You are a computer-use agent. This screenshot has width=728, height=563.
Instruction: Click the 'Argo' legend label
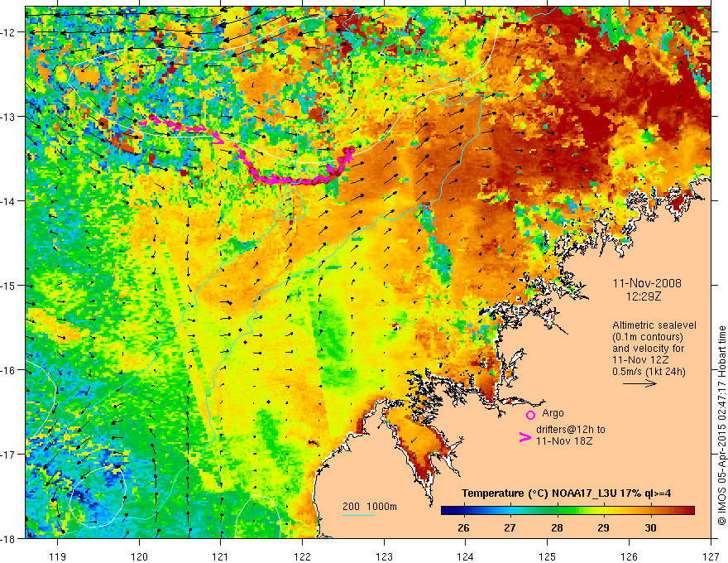point(553,413)
